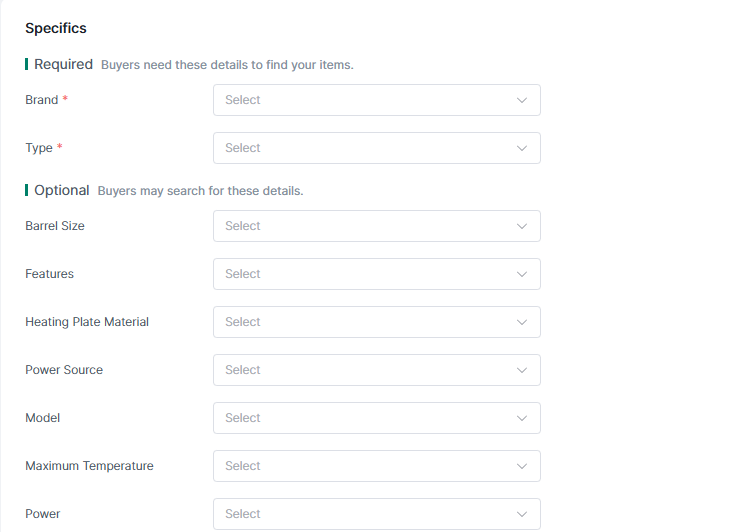The height and width of the screenshot is (532, 734).
Task: Open the Barrel Size select dropdown
Action: click(x=376, y=226)
